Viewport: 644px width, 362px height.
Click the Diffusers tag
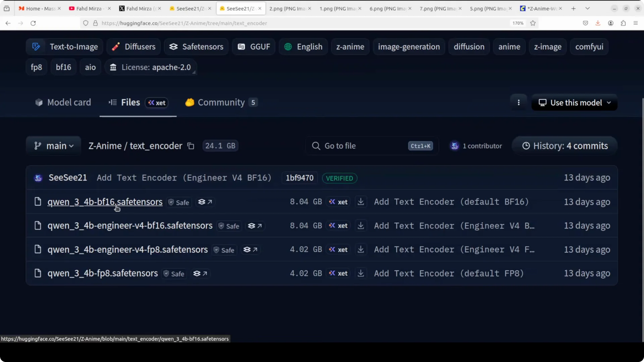tap(133, 47)
